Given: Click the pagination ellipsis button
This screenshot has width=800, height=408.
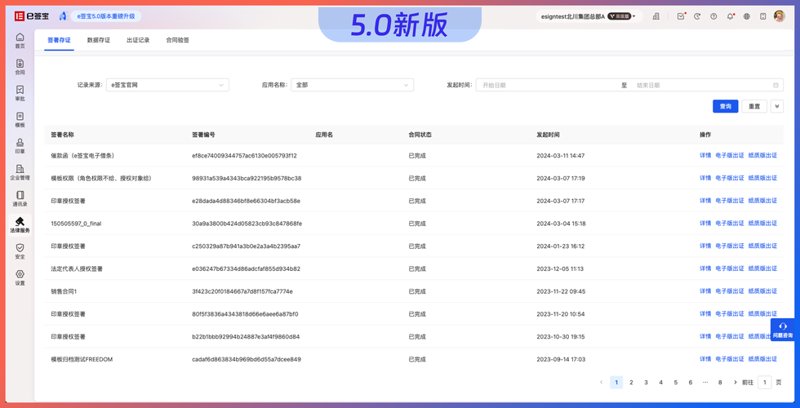Looking at the screenshot, I should tap(705, 382).
